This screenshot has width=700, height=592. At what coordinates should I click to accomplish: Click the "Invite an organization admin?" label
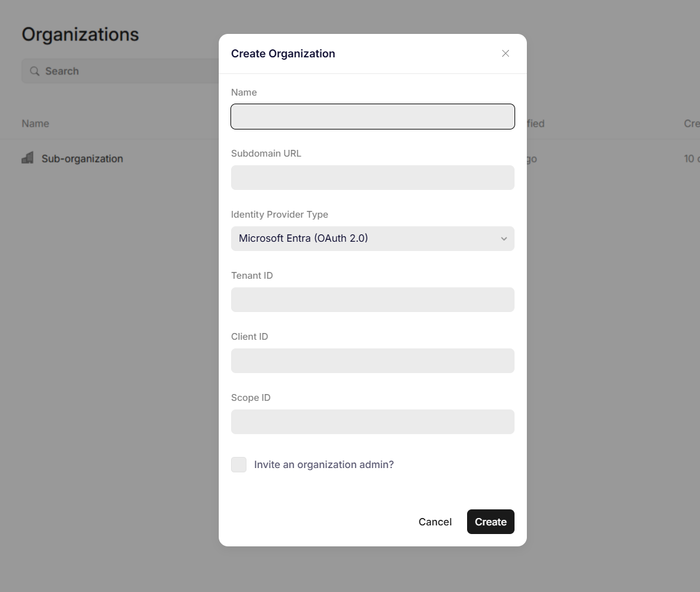[x=324, y=465]
